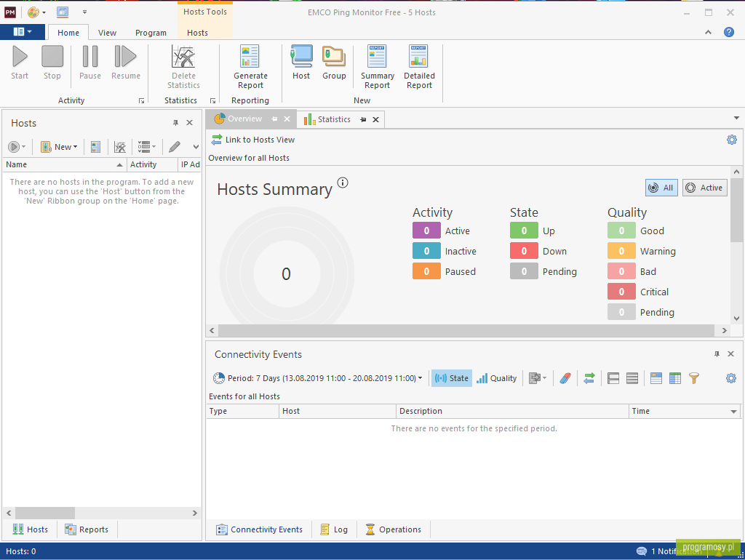Click the green link arrows icon in events toolbar
The height and width of the screenshot is (560, 745).
(x=589, y=378)
